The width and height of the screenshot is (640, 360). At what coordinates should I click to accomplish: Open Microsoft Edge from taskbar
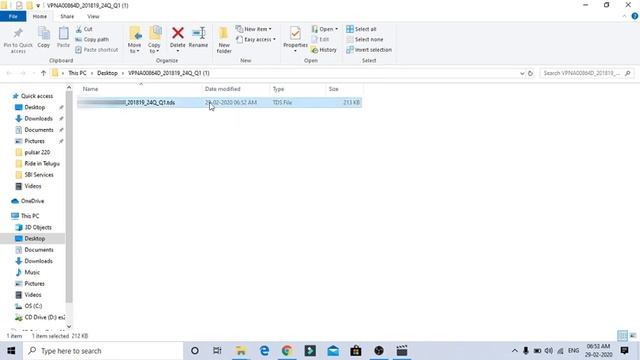click(x=264, y=351)
